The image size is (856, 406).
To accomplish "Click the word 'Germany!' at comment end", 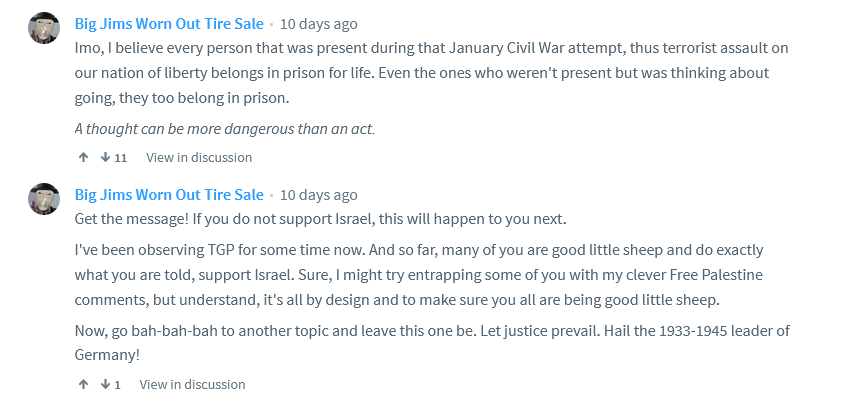I will (x=108, y=355).
